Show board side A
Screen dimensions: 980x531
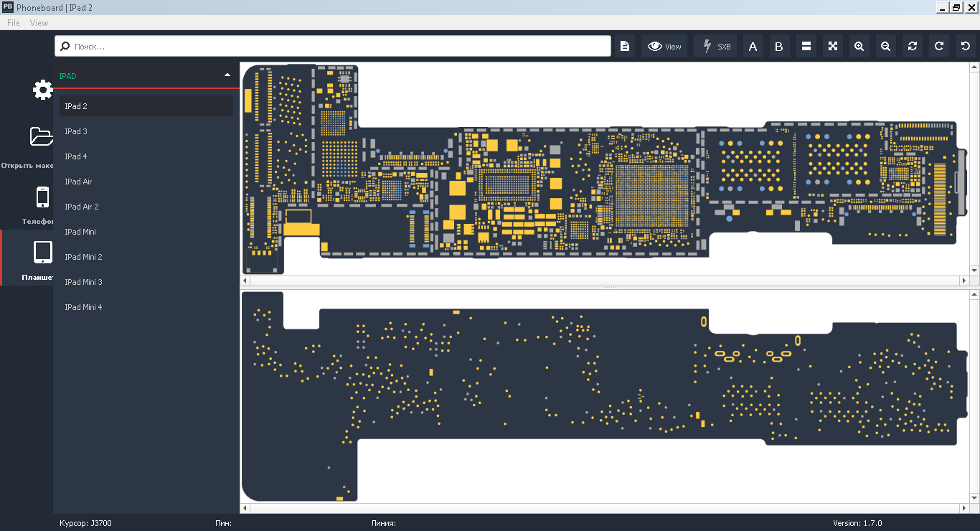[x=753, y=47]
